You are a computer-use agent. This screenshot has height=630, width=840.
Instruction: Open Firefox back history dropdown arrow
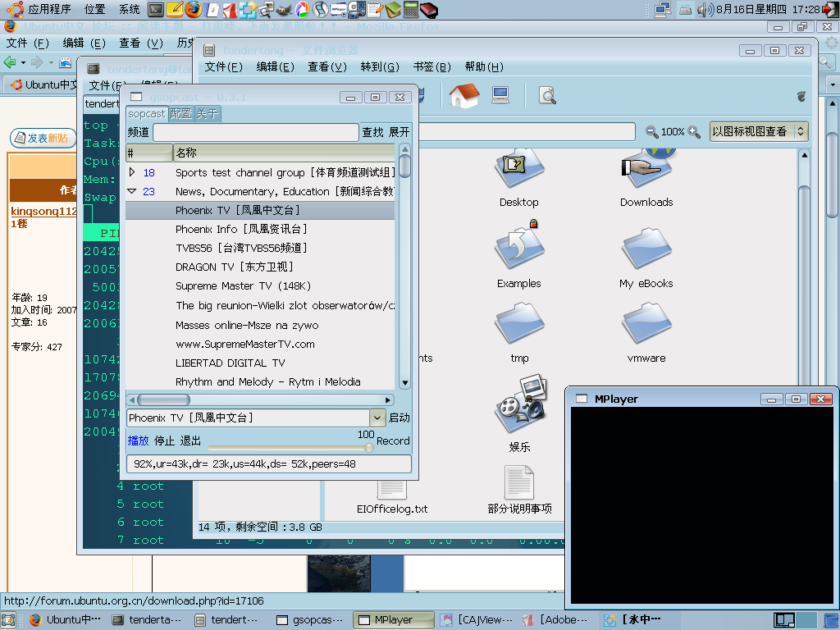click(x=24, y=62)
